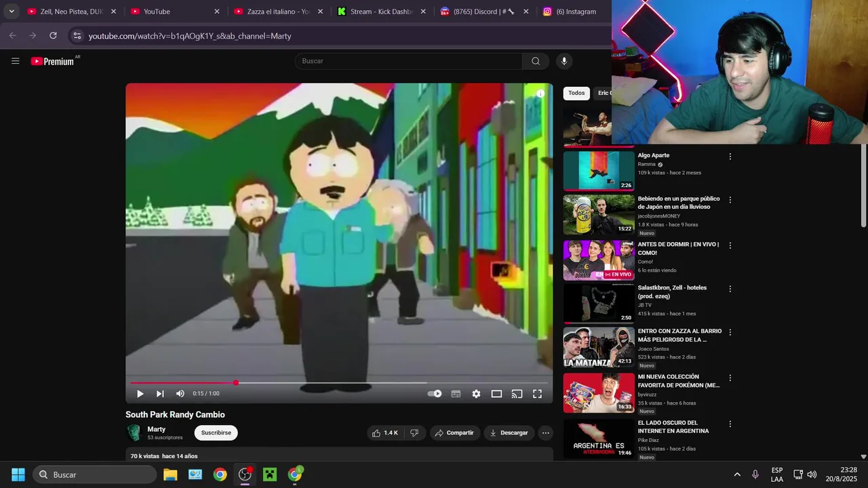Start voice search with microphone
868x488 pixels.
tap(564, 61)
